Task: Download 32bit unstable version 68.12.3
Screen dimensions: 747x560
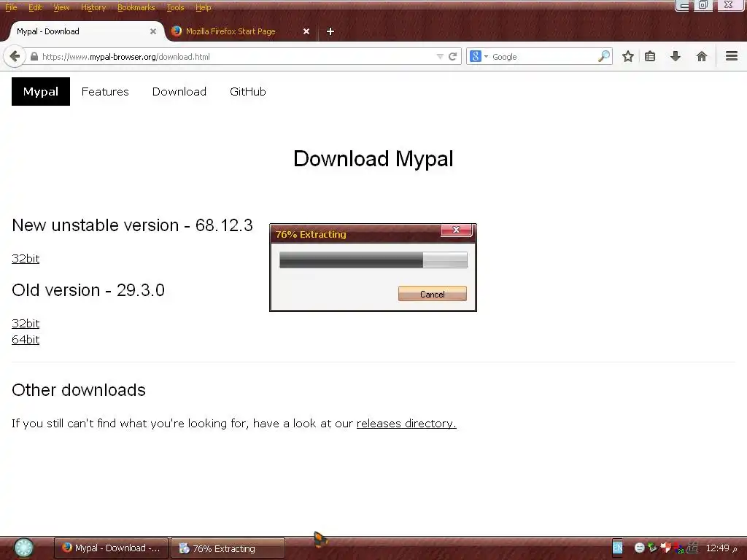Action: coord(26,259)
